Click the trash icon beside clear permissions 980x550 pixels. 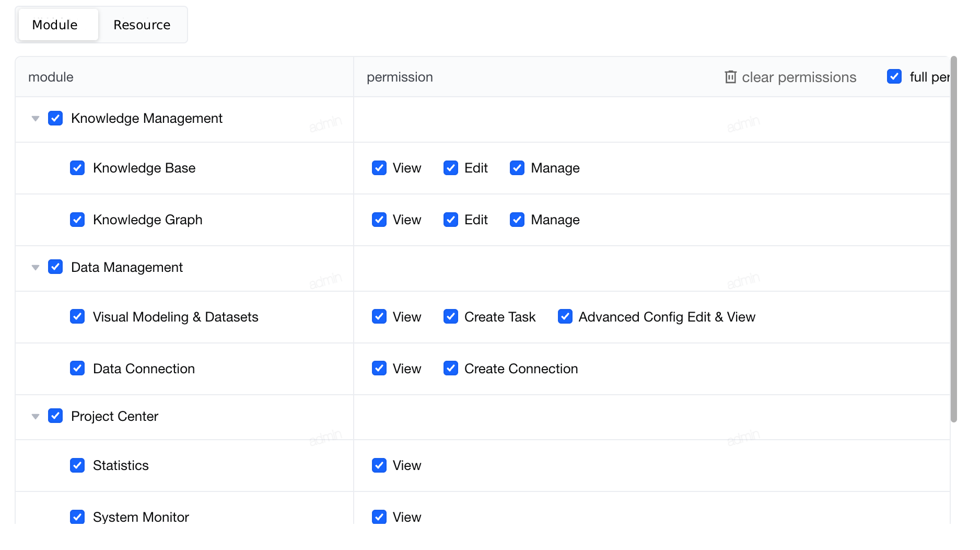(730, 77)
